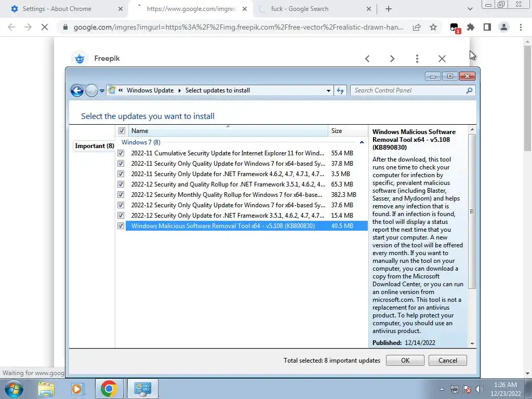Go to next image in Freepik viewer
Image resolution: width=532 pixels, height=399 pixels.
(392, 59)
